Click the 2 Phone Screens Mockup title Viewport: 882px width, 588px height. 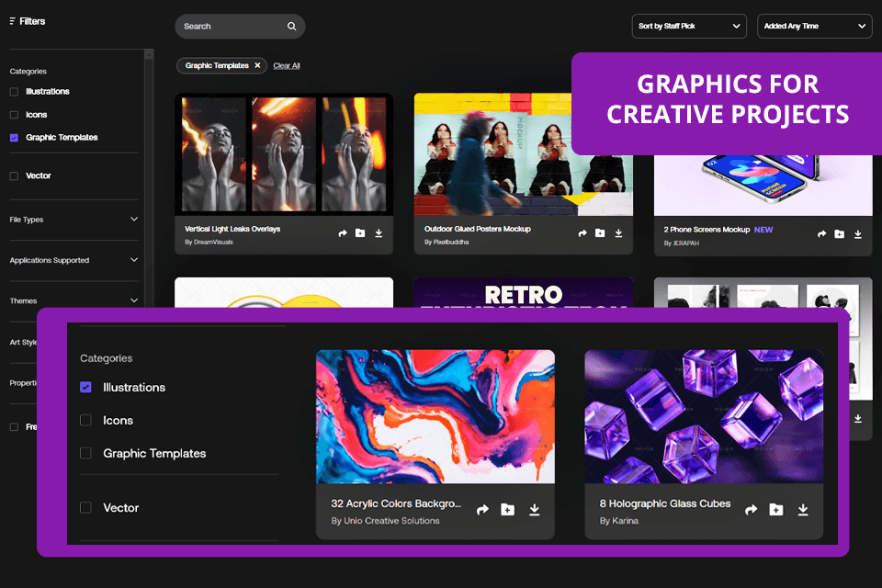pos(707,230)
